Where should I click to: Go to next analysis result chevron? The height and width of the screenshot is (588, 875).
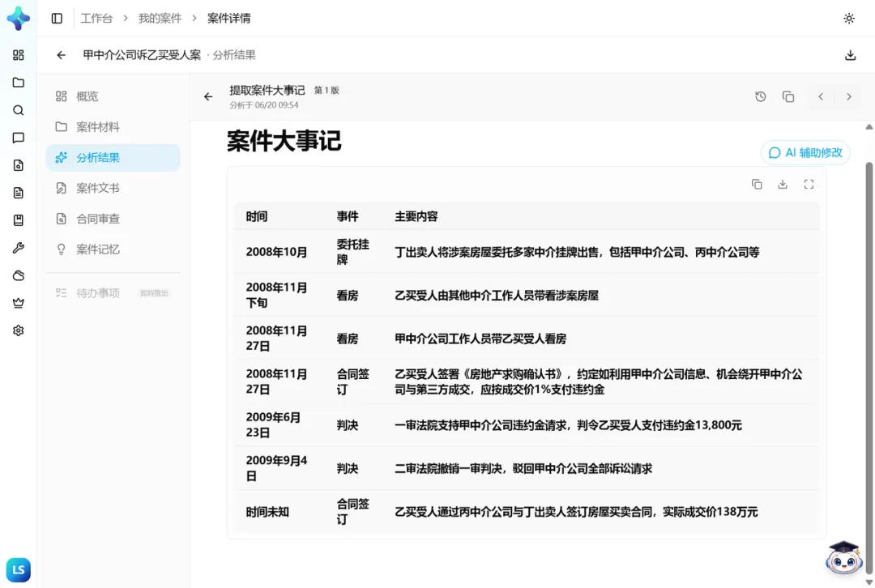(849, 96)
